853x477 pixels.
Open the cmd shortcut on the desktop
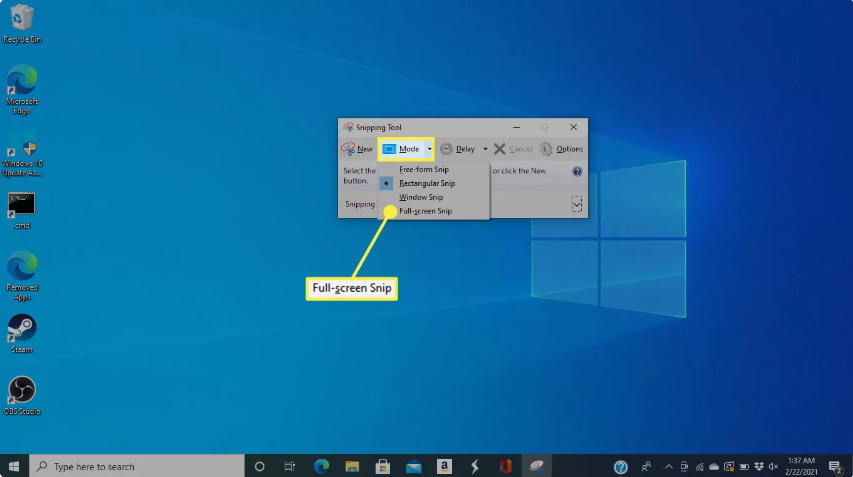tap(22, 207)
